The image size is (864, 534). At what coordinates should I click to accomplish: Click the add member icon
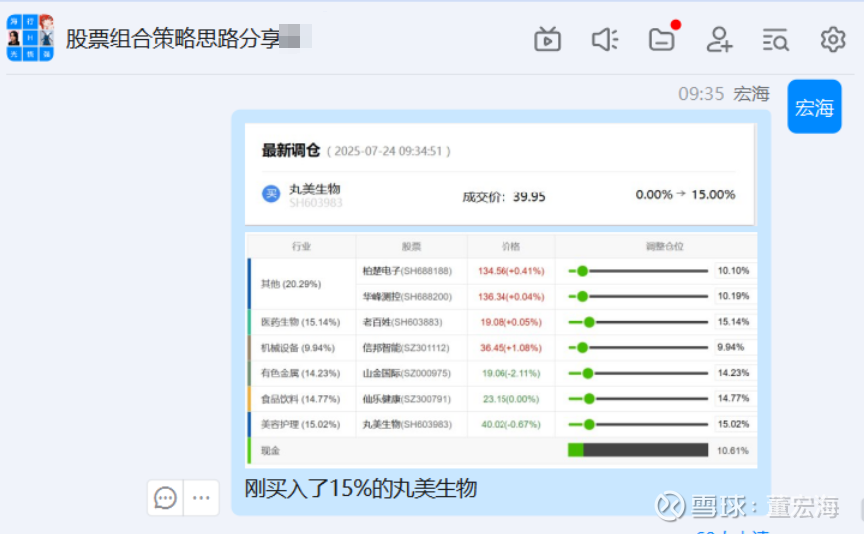[719, 40]
